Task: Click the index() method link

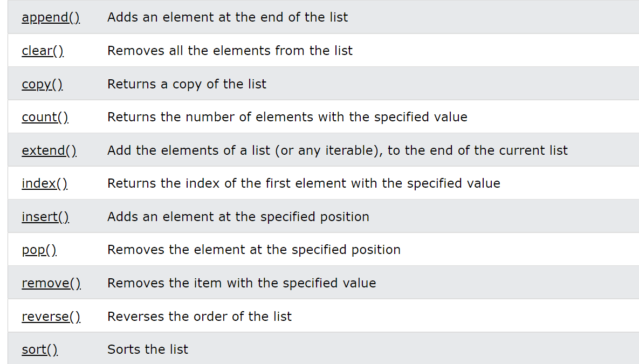Action: tap(44, 183)
